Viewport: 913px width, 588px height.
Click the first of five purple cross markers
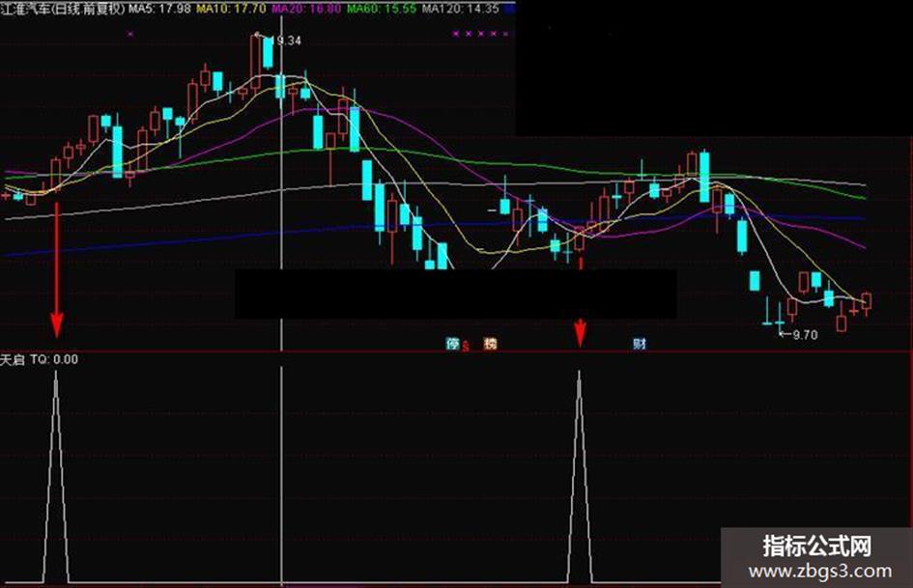(x=456, y=35)
